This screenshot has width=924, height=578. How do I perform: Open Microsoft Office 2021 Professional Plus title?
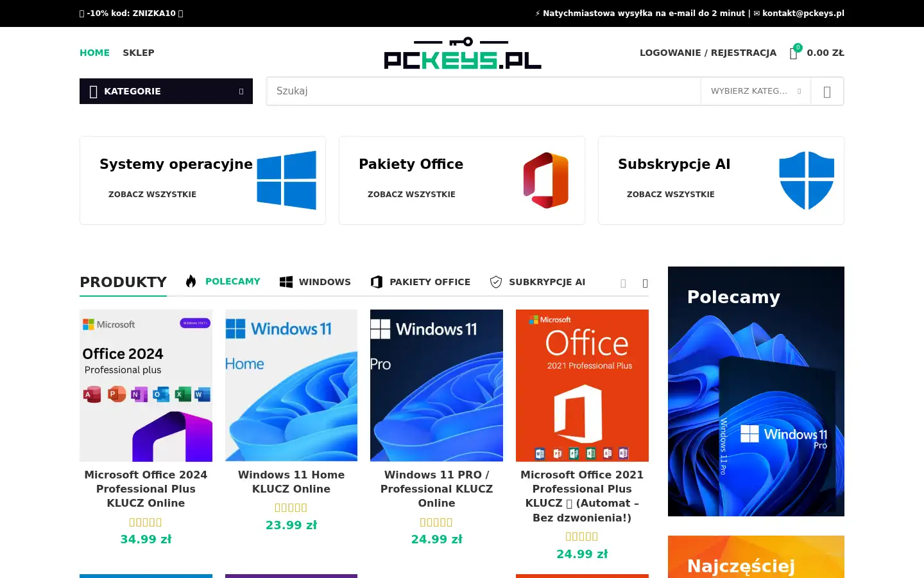pyautogui.click(x=582, y=496)
